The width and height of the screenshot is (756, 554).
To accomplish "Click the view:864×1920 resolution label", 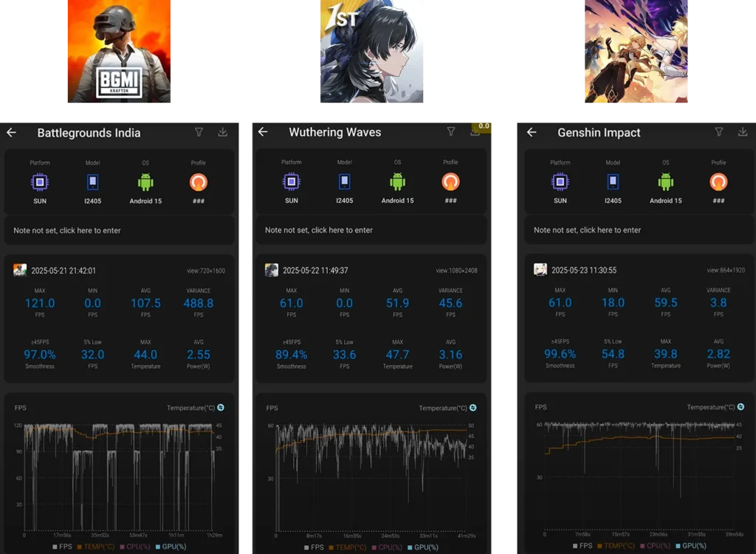I will point(726,270).
